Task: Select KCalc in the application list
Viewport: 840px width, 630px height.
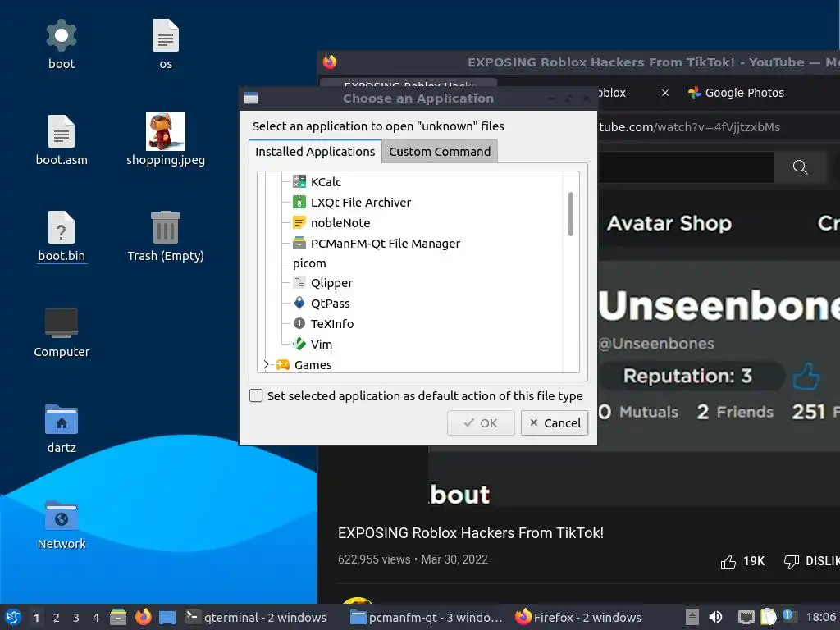Action: click(326, 181)
